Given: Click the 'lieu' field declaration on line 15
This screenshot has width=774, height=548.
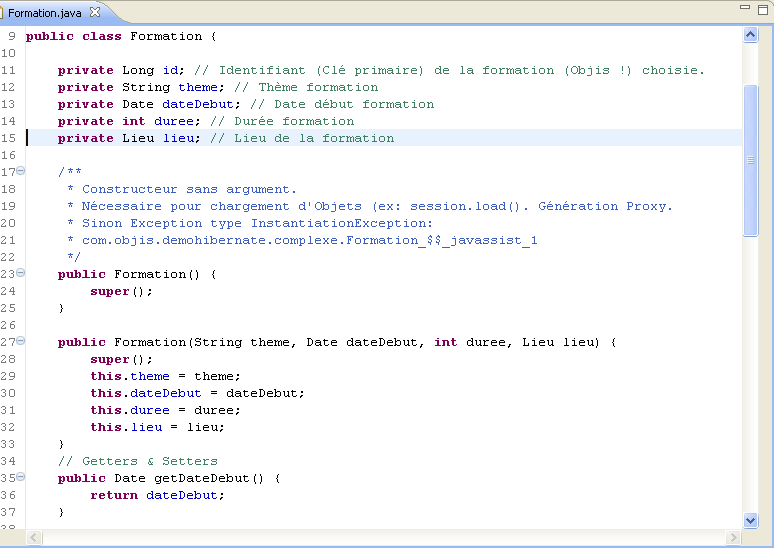Looking at the screenshot, I should pos(178,138).
